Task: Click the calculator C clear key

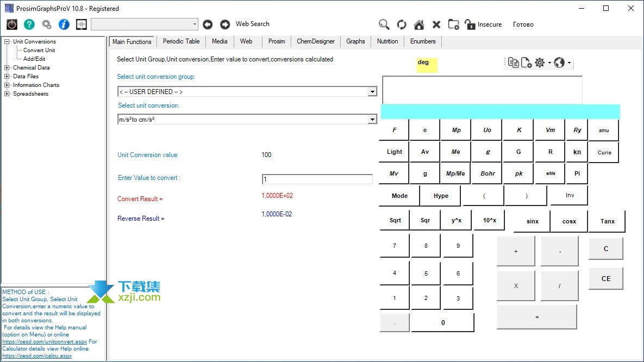Action: click(x=606, y=248)
